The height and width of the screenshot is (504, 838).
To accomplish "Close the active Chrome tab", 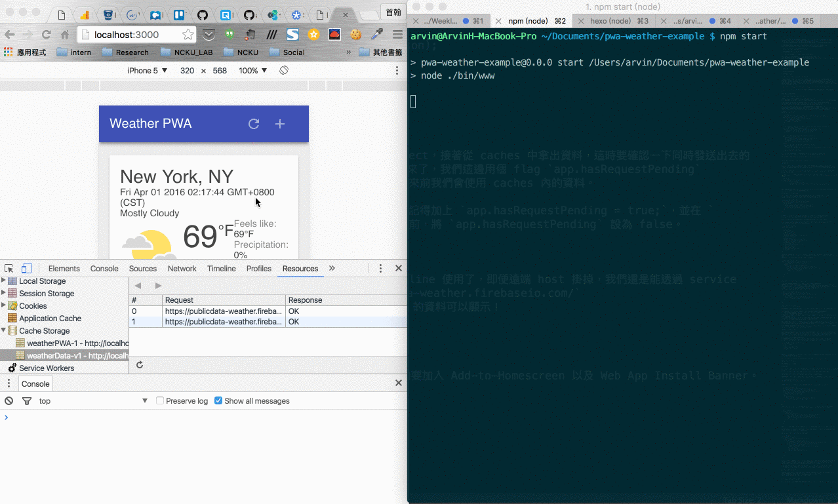I will [346, 14].
